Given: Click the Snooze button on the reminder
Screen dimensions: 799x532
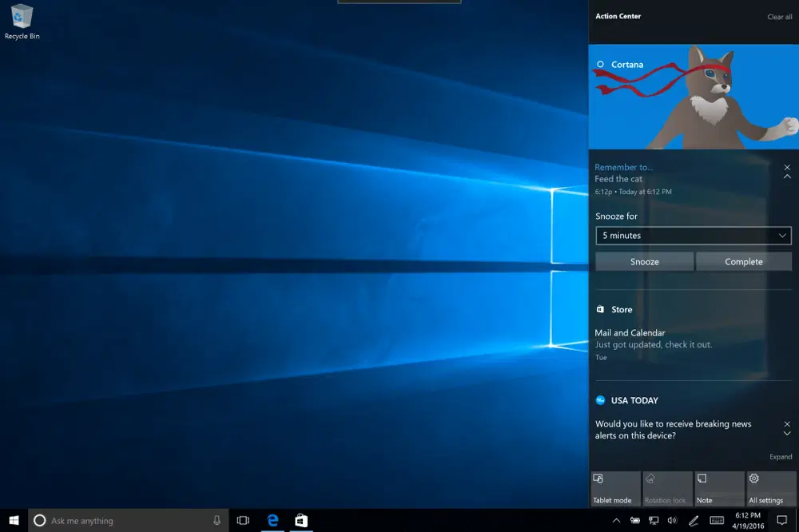Looking at the screenshot, I should coord(644,261).
